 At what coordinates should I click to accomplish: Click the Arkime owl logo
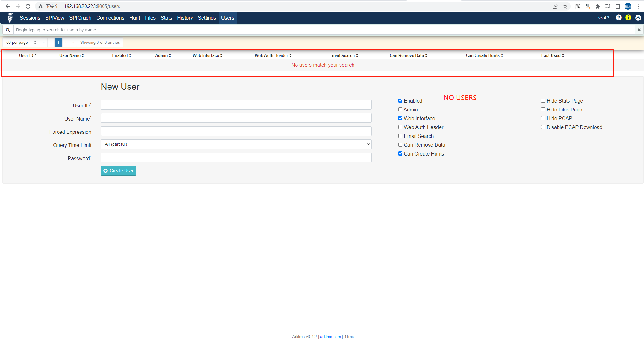pyautogui.click(x=10, y=18)
